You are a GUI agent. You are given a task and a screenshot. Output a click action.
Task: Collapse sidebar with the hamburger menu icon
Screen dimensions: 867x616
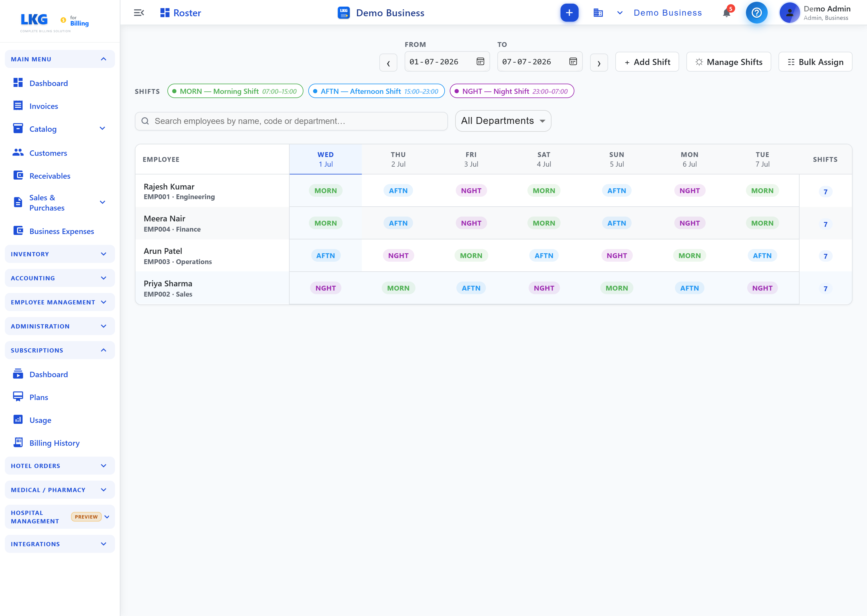pyautogui.click(x=139, y=13)
